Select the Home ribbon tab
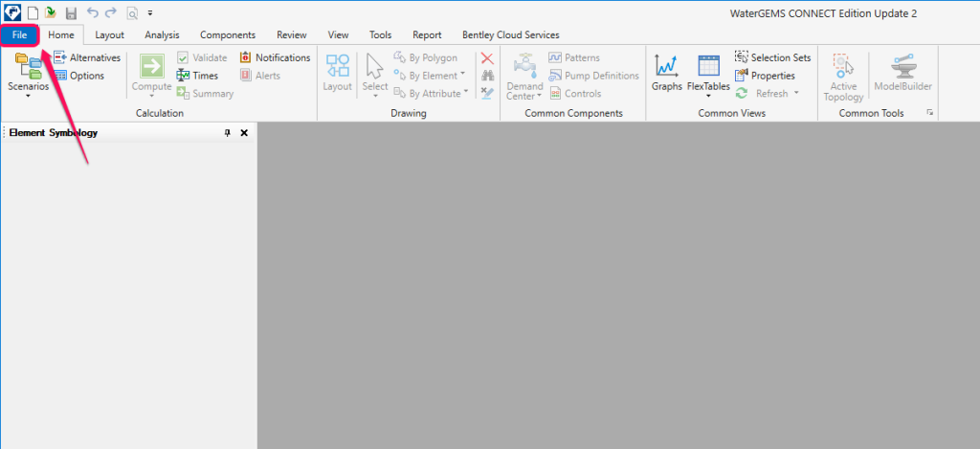Viewport: 980px width, 449px height. point(61,35)
